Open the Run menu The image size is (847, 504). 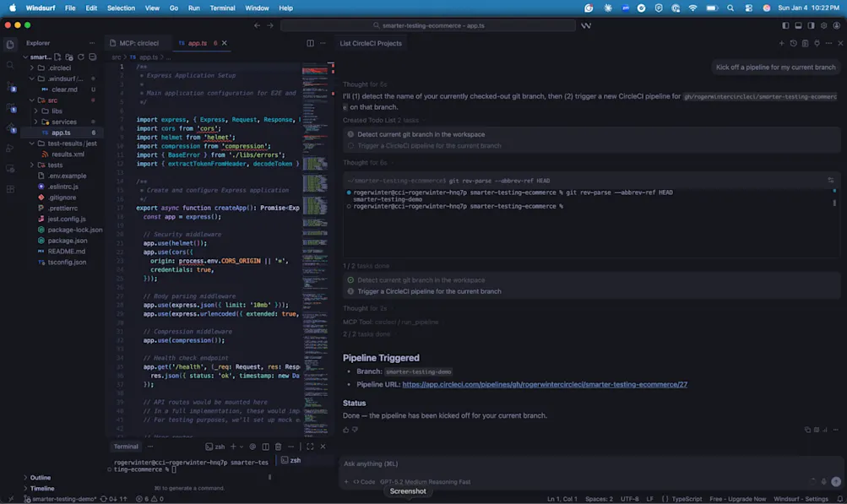pos(194,8)
